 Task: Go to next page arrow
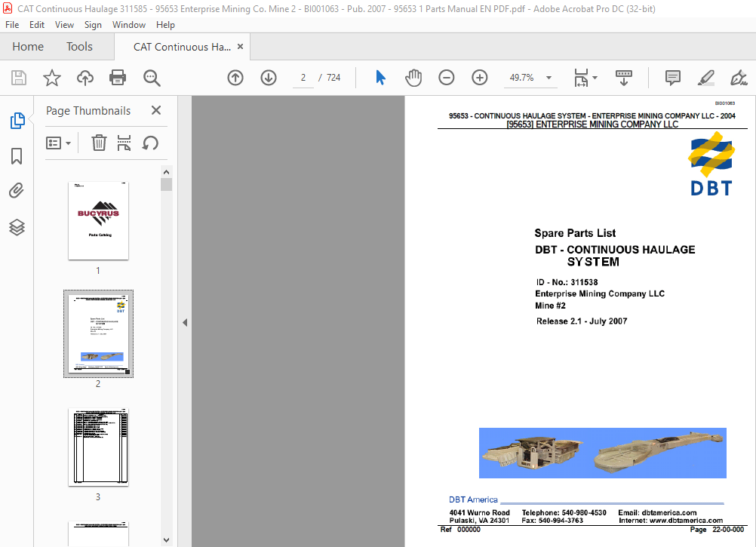[x=269, y=78]
